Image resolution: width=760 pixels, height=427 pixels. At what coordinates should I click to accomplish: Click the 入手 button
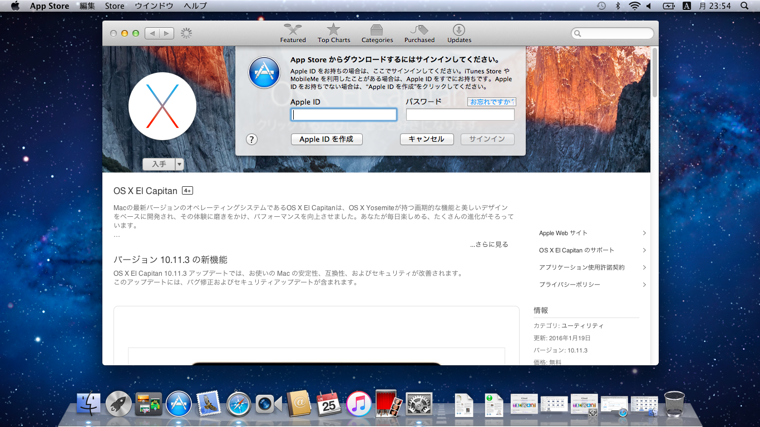point(159,164)
